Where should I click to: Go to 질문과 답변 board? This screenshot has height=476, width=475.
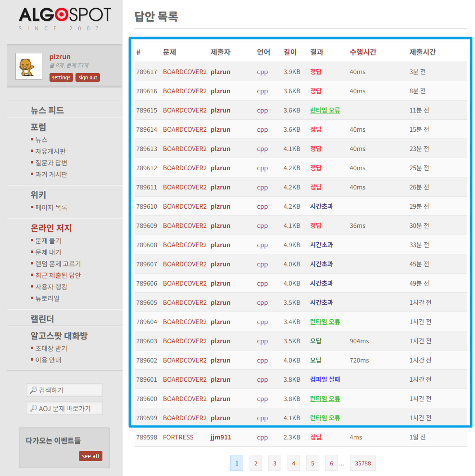[51, 163]
